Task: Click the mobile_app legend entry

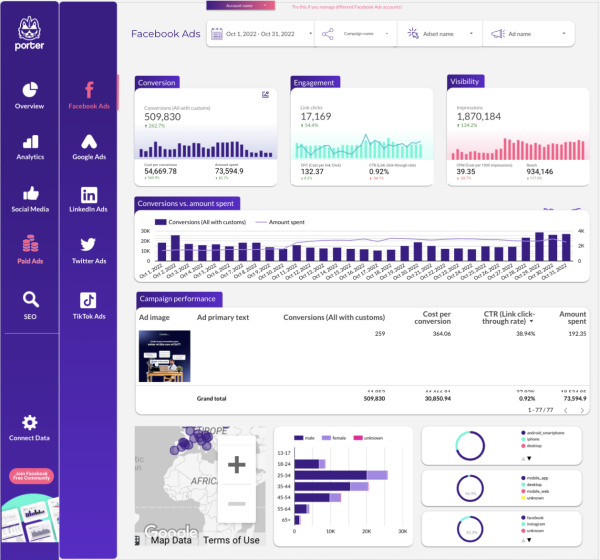Action: [534, 478]
